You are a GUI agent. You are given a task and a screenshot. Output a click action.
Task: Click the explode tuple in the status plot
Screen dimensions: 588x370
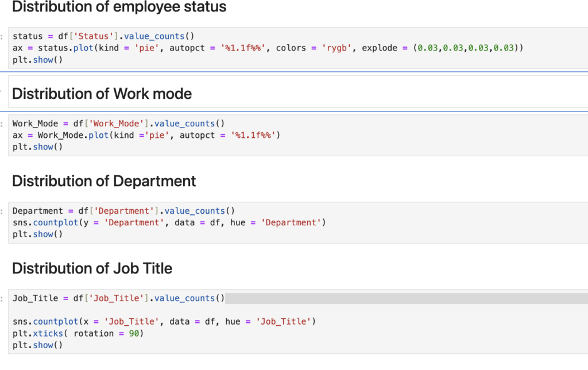pyautogui.click(x=466, y=48)
